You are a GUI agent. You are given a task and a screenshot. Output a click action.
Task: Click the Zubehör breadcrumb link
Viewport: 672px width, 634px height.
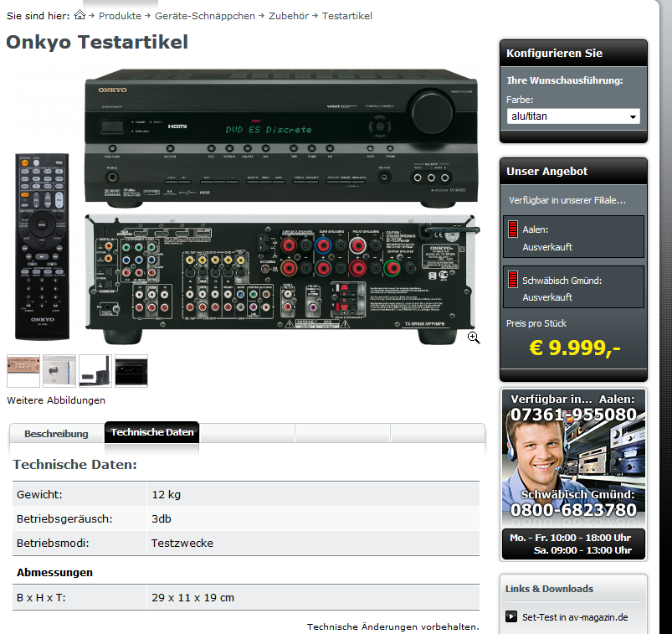288,16
